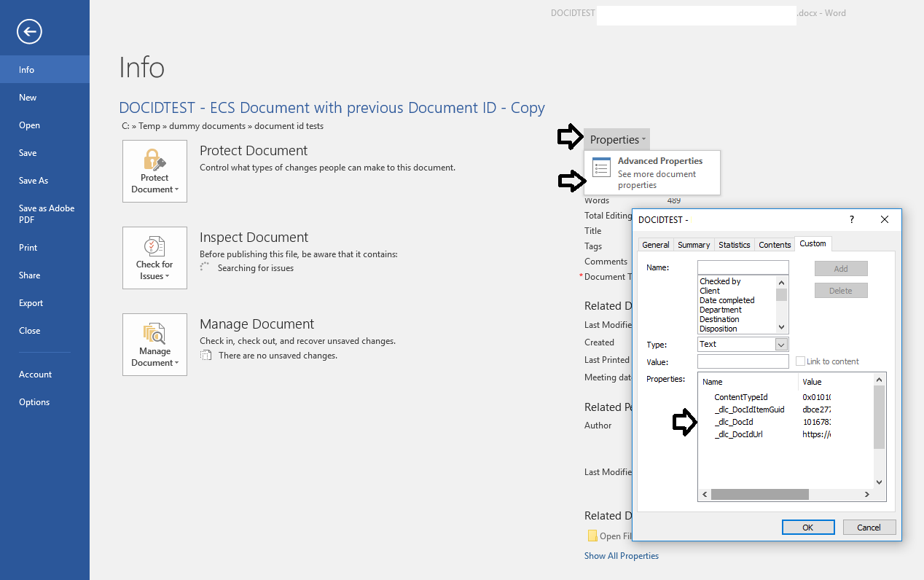Click the back arrow circle icon

pos(30,31)
